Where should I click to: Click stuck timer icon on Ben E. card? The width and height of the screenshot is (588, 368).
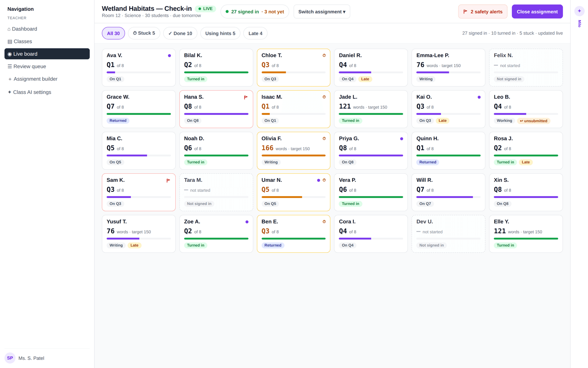click(324, 222)
